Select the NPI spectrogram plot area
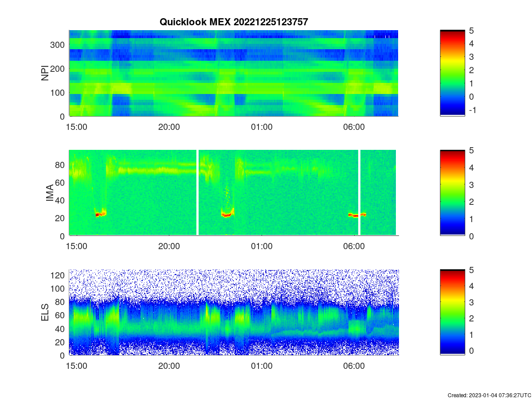532x399 pixels. pyautogui.click(x=234, y=73)
